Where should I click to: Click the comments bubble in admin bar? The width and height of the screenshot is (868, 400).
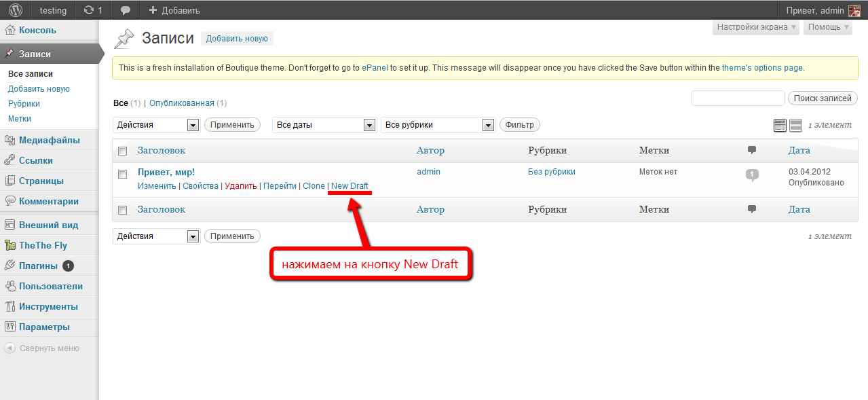point(125,10)
